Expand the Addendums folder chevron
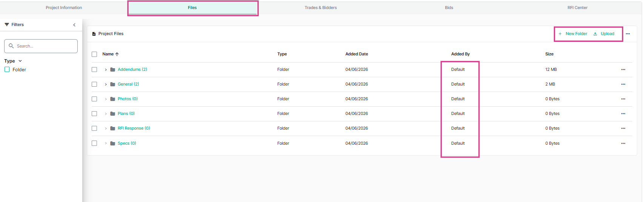 [x=106, y=70]
